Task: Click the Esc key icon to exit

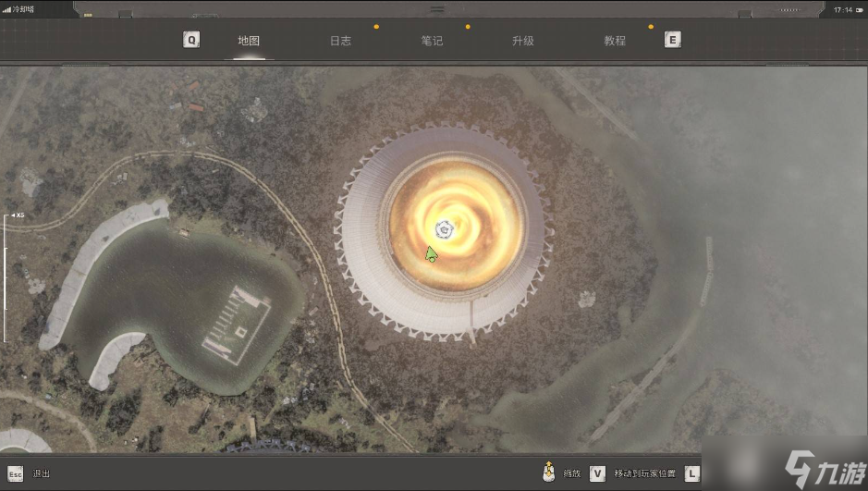Action: pos(16,473)
